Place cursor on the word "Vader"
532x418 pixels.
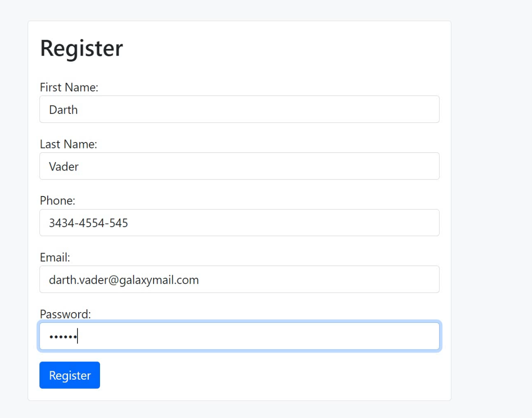[64, 167]
